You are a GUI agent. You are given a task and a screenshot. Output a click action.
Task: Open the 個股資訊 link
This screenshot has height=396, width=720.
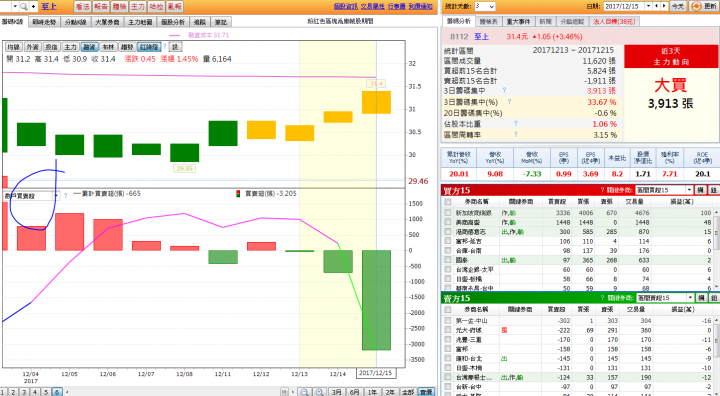click(345, 6)
